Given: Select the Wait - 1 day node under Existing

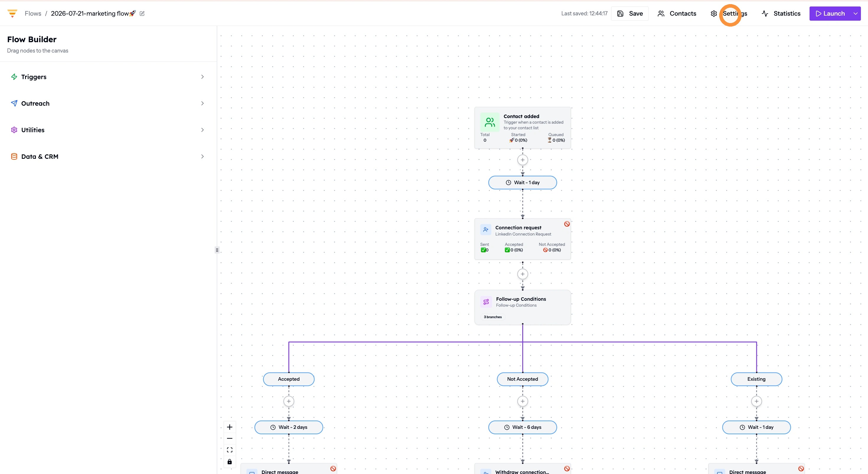Looking at the screenshot, I should tap(756, 427).
